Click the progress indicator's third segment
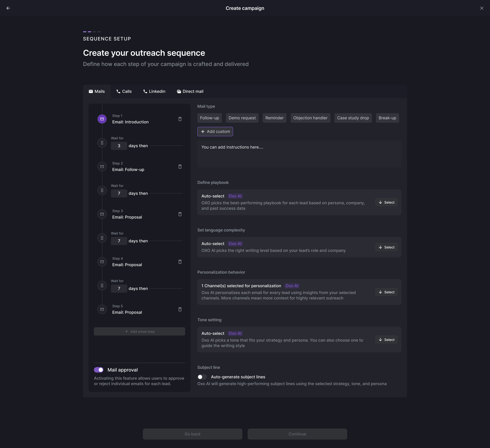490x448 pixels. coord(94,32)
